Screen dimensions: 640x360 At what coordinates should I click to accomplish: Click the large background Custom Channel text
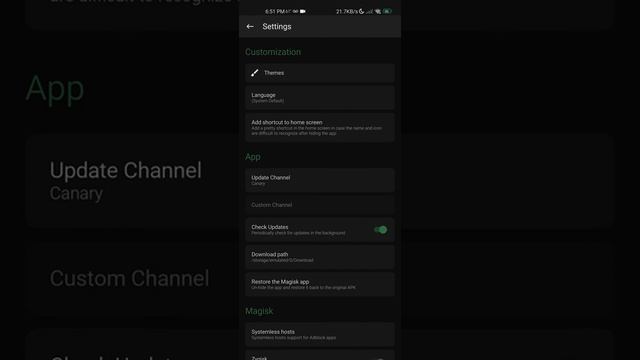tap(129, 278)
